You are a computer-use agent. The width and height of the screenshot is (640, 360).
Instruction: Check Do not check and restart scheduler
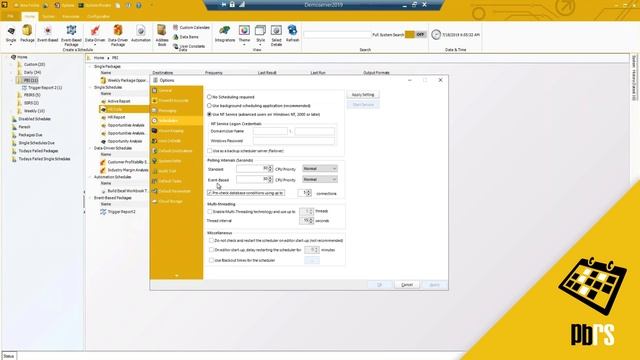[211, 240]
